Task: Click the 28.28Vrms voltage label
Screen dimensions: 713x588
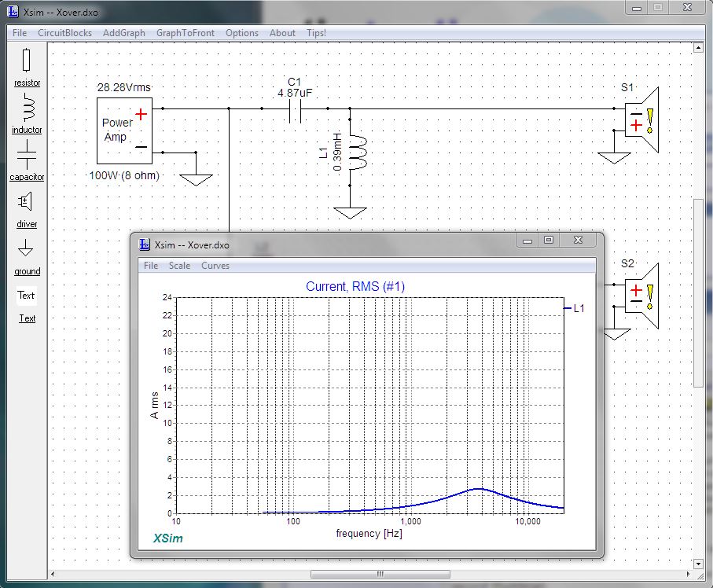Action: click(x=124, y=87)
